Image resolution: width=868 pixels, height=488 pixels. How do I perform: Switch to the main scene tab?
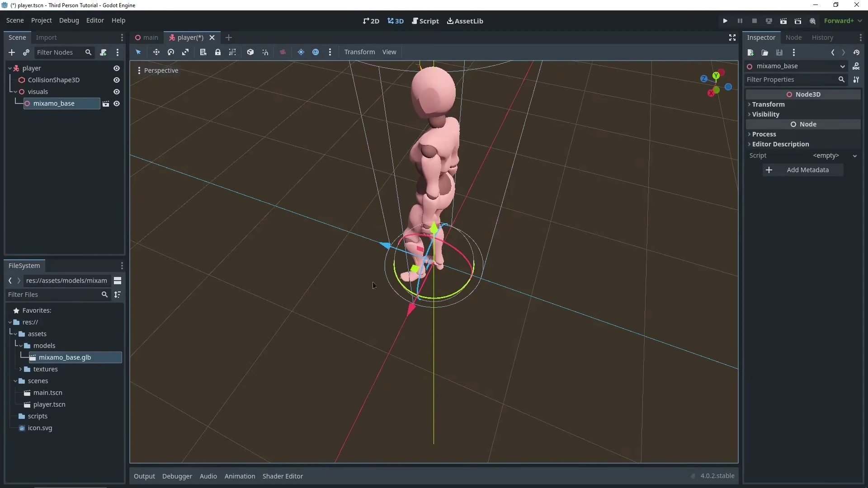(x=147, y=38)
